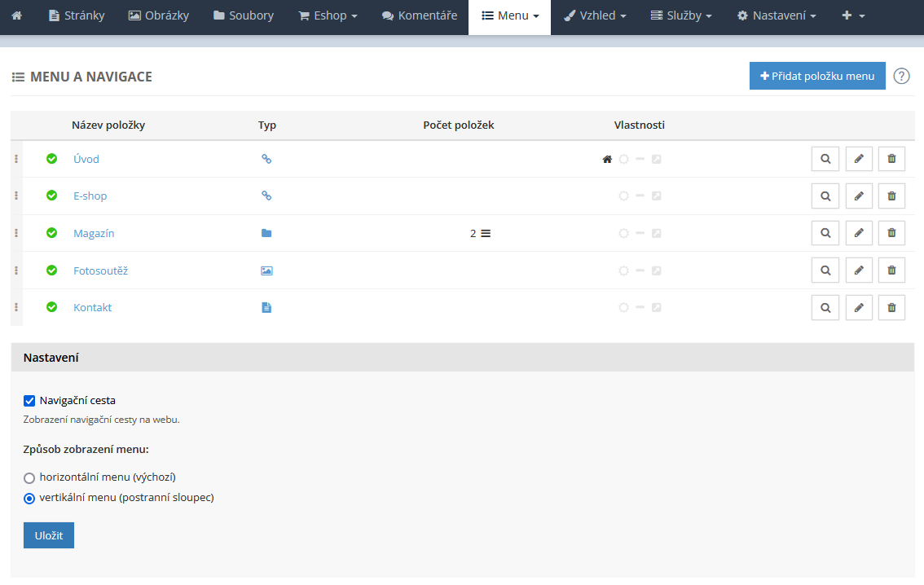Toggle the green status check for Kontakt

pyautogui.click(x=52, y=308)
